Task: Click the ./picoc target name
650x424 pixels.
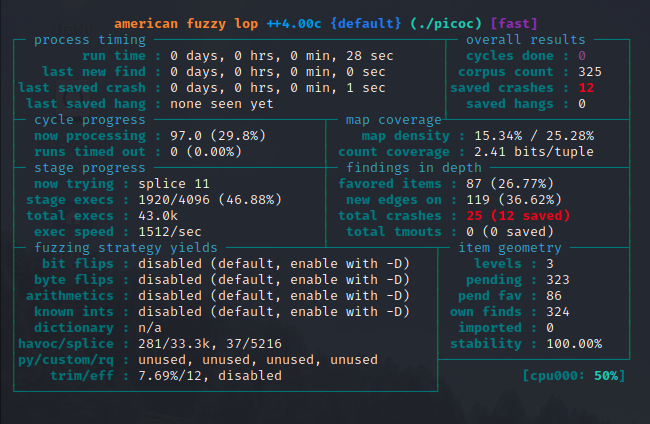Action: 446,24
